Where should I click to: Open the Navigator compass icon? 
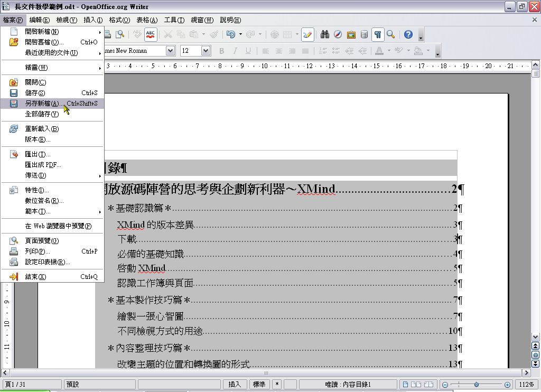[338, 34]
